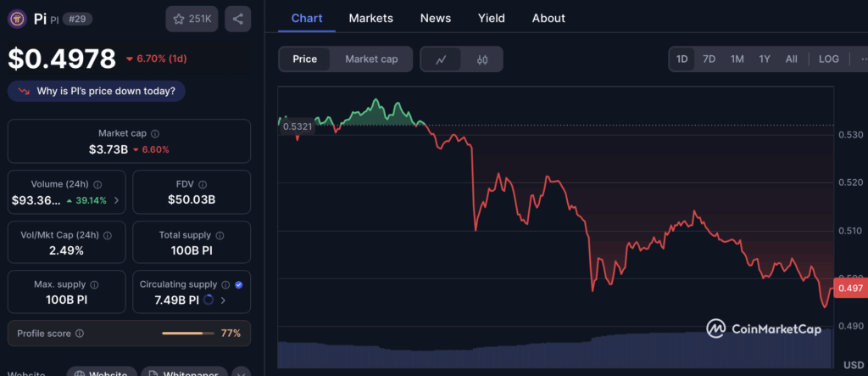The height and width of the screenshot is (376, 868).
Task: Switch to line chart icon
Action: click(x=441, y=59)
